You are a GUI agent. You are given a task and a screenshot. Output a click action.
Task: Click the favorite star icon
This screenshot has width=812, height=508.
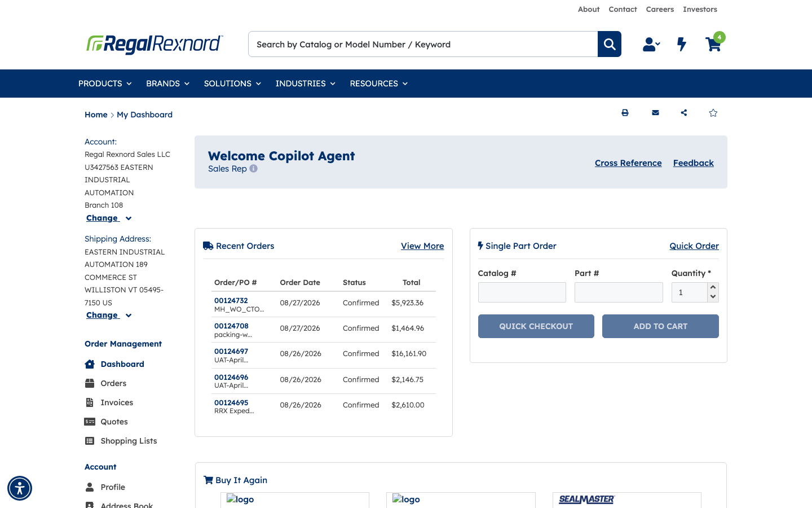click(713, 113)
